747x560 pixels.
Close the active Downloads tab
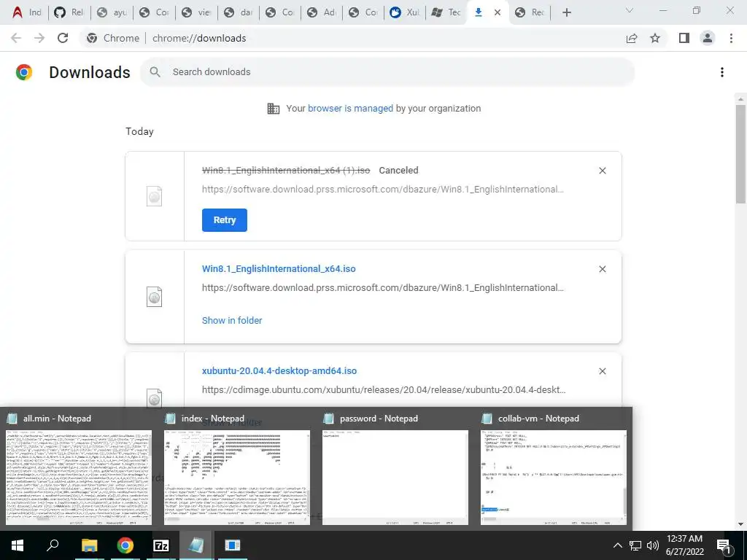point(498,12)
